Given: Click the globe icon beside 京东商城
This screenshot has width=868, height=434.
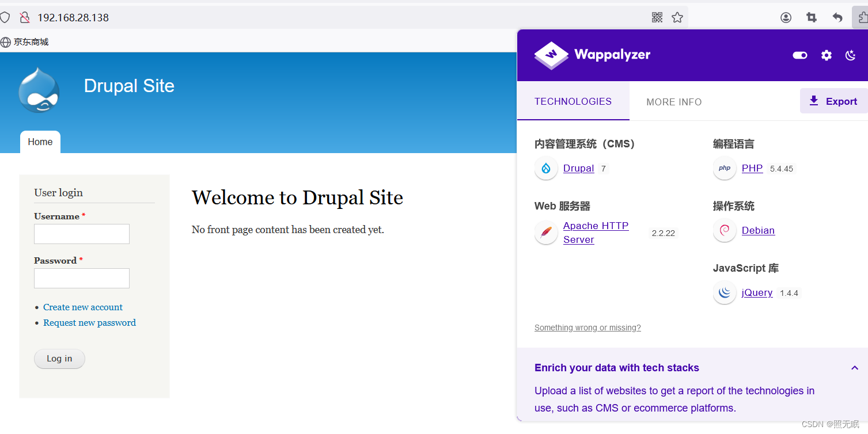Looking at the screenshot, I should (x=6, y=42).
